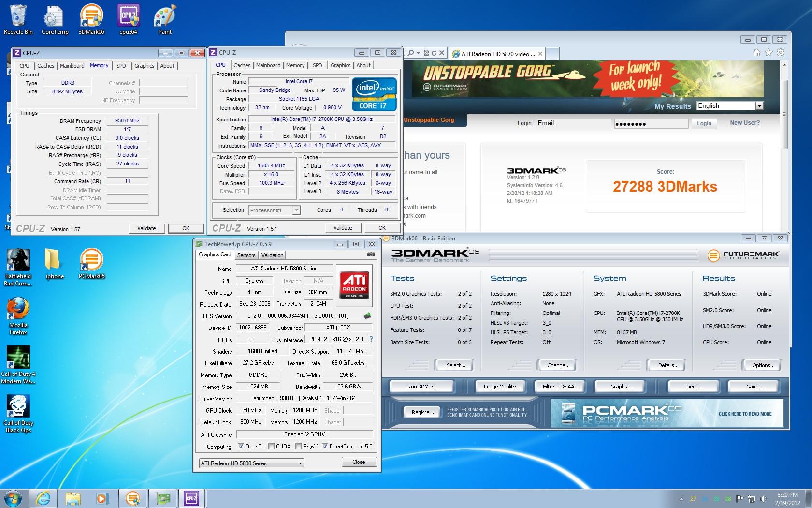This screenshot has width=812, height=508.
Task: Click the address bar search magnifier icon
Action: click(410, 53)
